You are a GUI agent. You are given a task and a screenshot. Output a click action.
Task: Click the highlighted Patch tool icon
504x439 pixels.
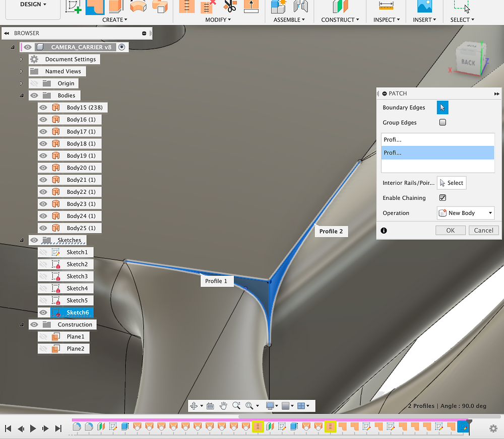pos(95,7)
